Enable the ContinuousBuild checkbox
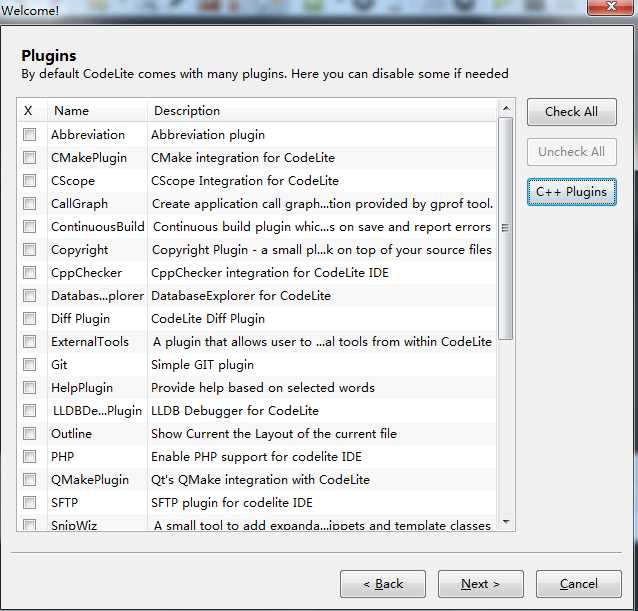638x611 pixels. [29, 226]
